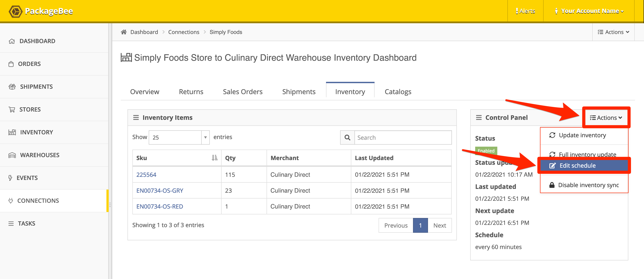
Task: Click the Tasks list icon in sidebar
Action: point(11,224)
